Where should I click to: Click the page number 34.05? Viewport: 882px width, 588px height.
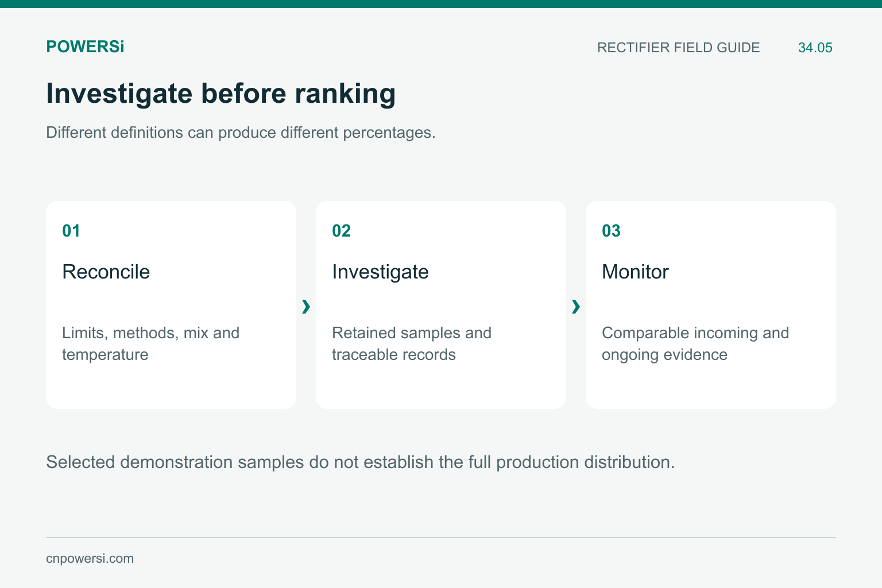click(815, 48)
